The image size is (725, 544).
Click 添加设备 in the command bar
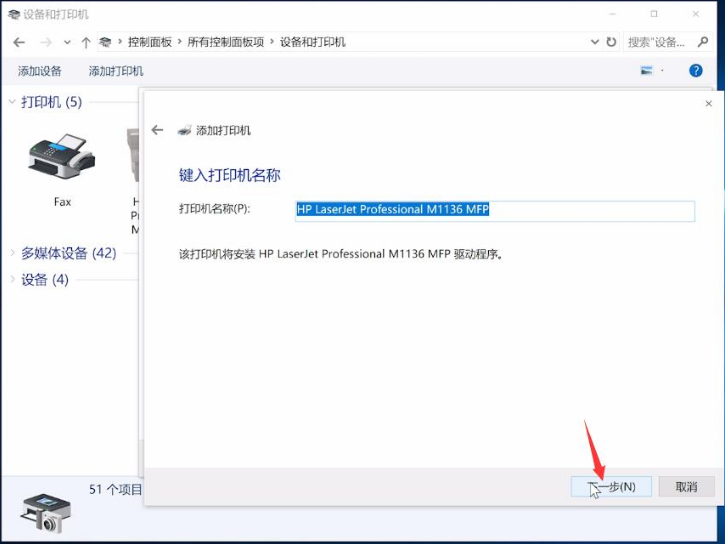(40, 71)
